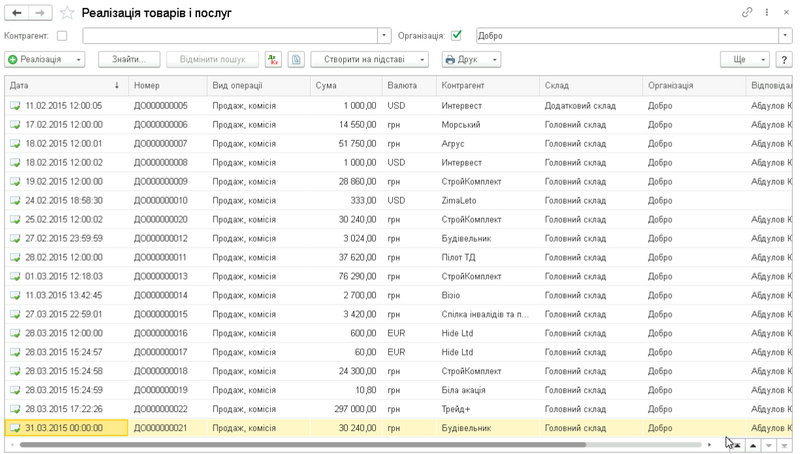Open the Друк print menu

click(x=471, y=60)
